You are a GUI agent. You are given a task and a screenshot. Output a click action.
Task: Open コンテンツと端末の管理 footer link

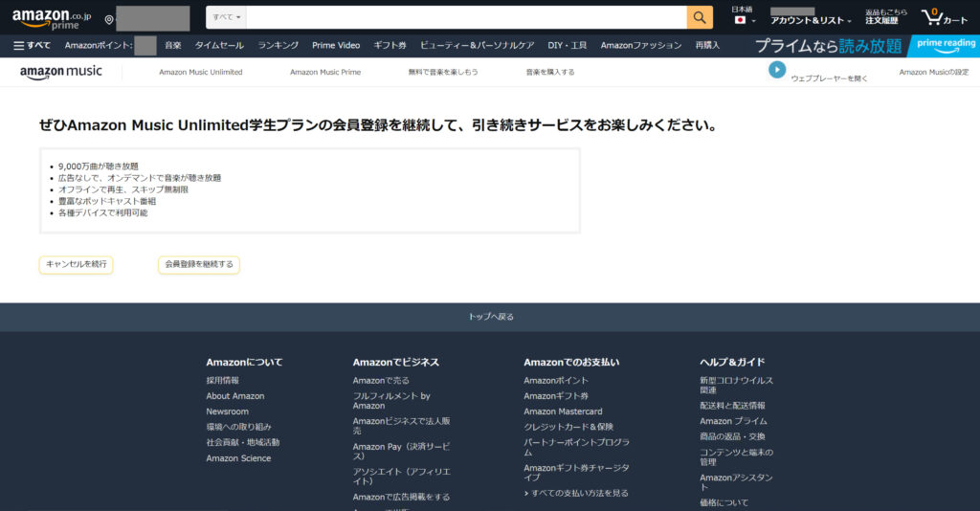click(736, 457)
